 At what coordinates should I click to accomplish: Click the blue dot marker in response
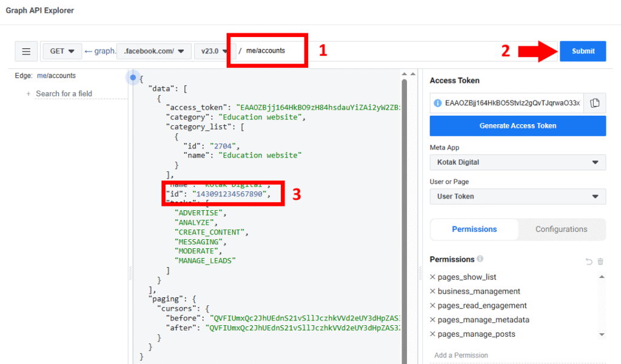(x=133, y=78)
